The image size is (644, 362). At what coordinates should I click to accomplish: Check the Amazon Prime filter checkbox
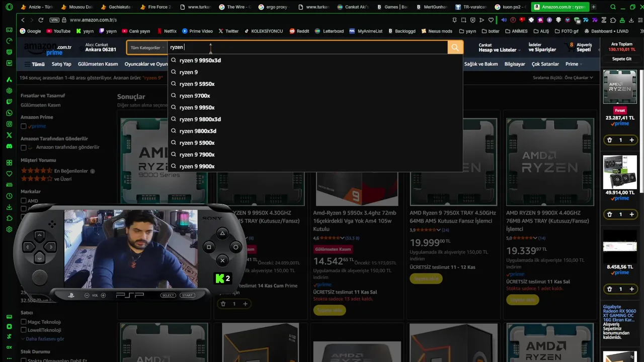(24, 126)
